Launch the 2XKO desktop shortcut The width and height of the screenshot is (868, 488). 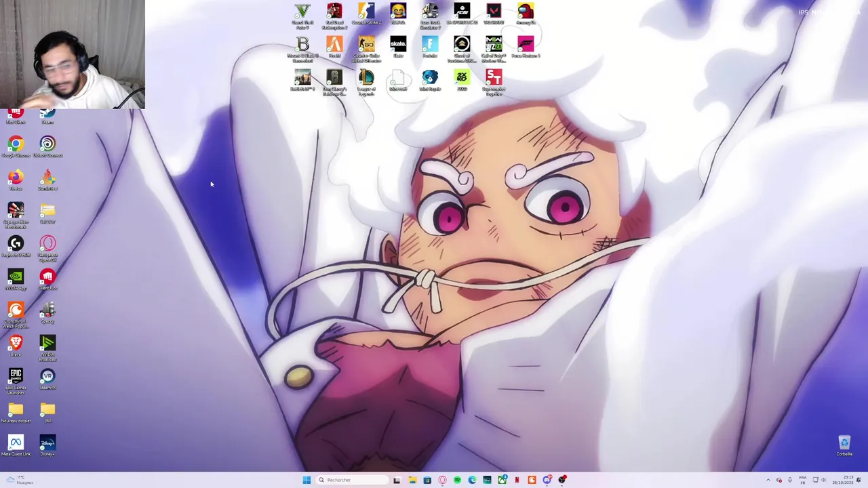[462, 81]
